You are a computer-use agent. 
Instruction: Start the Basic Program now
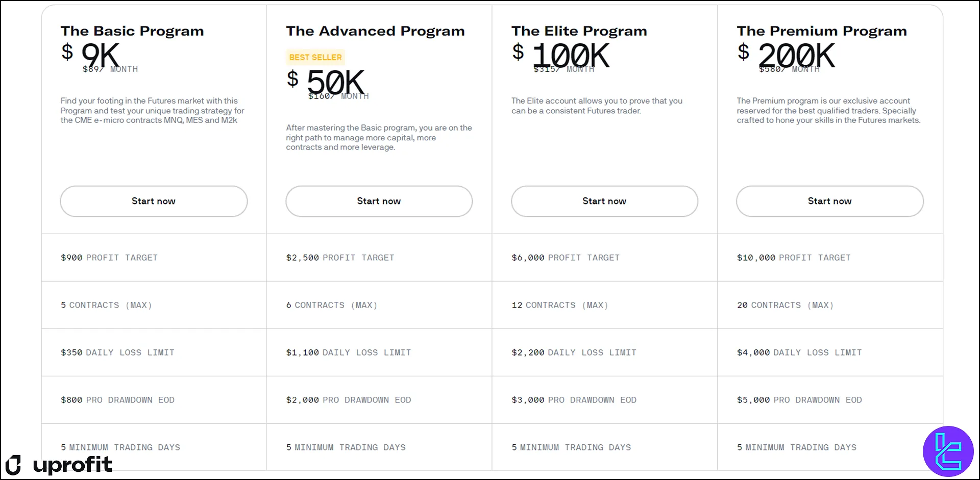point(154,201)
